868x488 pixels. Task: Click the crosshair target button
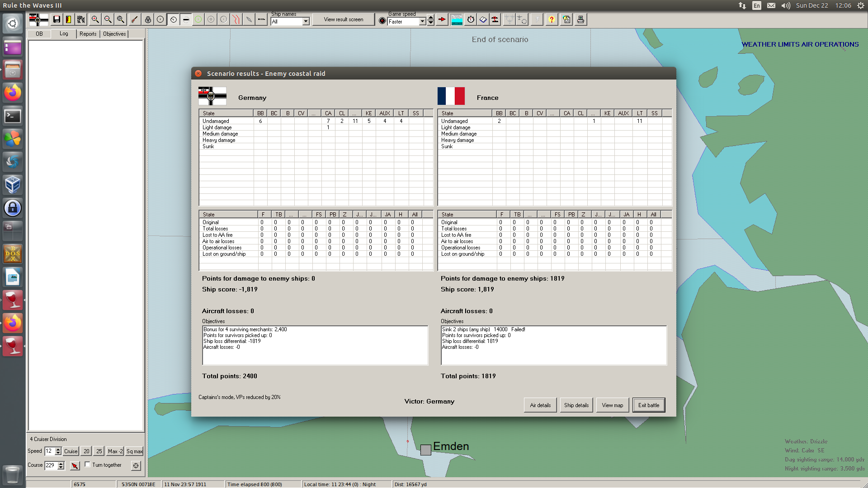point(136,465)
